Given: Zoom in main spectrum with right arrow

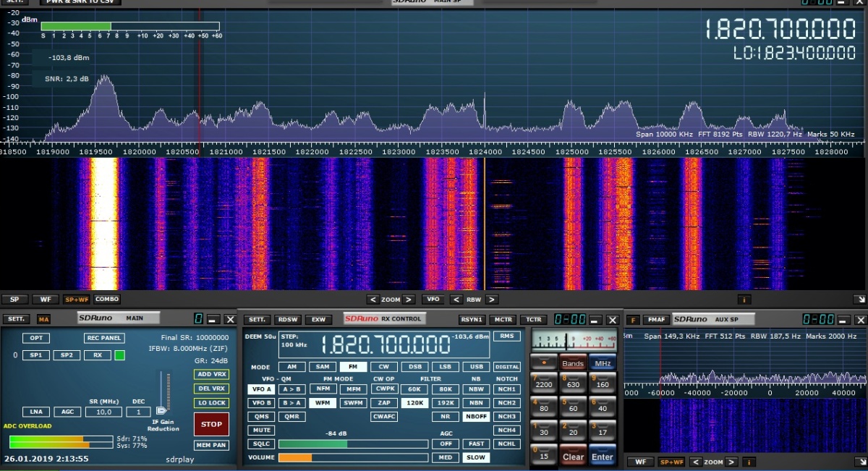Looking at the screenshot, I should tap(409, 300).
